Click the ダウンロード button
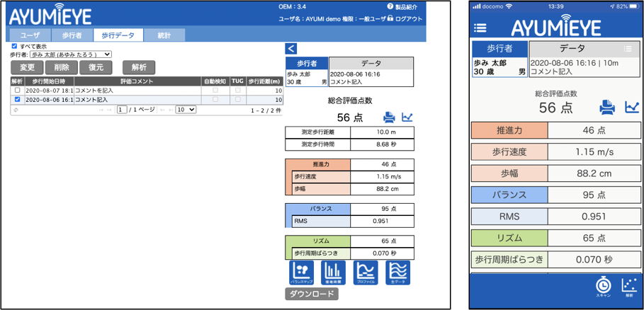This screenshot has width=644, height=310. (x=311, y=294)
